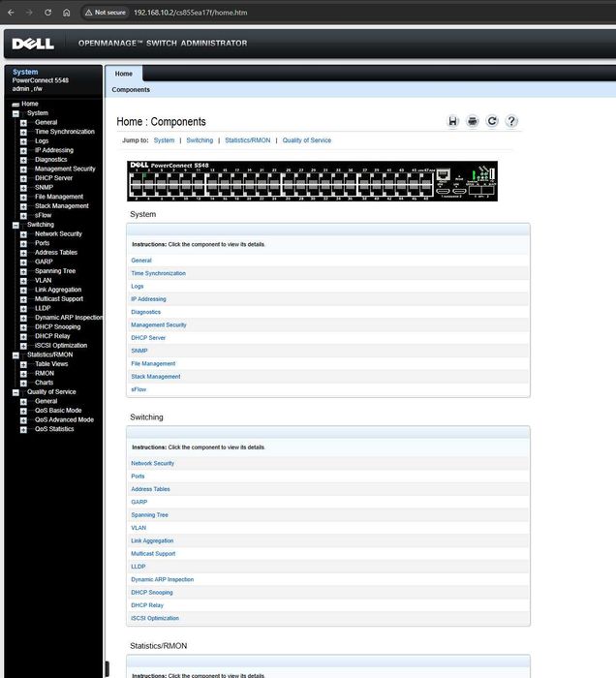
Task: Expand the VLAN tree node
Action: (x=23, y=281)
